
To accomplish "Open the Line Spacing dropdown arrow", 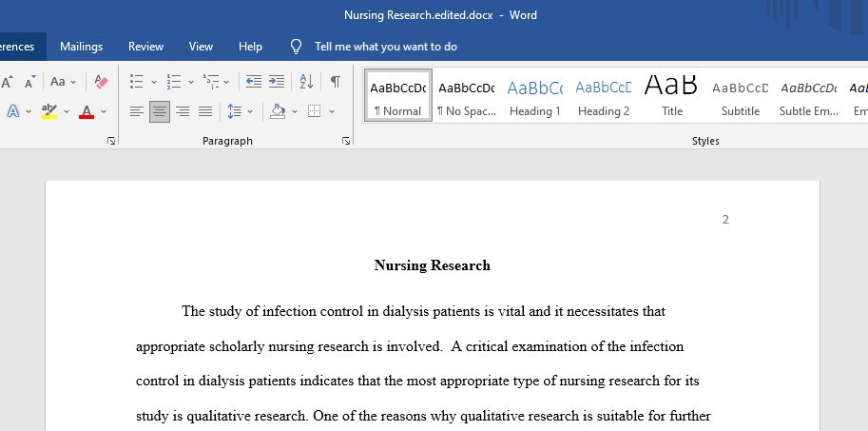I will click(x=250, y=111).
